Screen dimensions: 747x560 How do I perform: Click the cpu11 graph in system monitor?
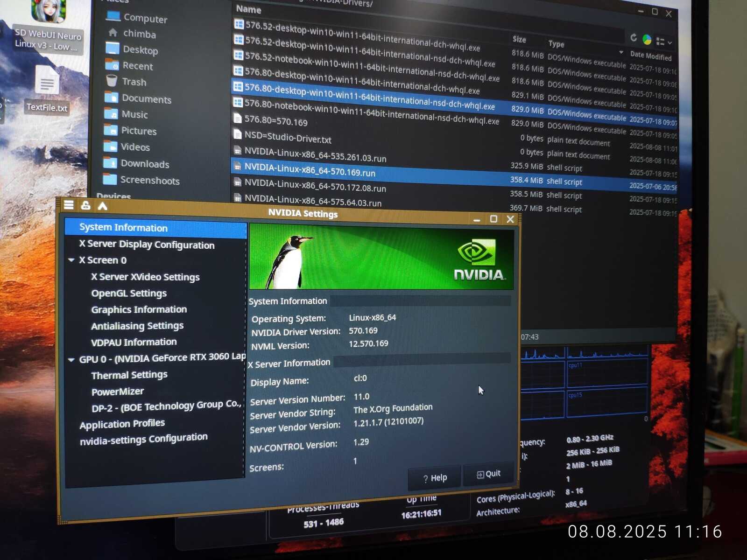[x=606, y=373]
